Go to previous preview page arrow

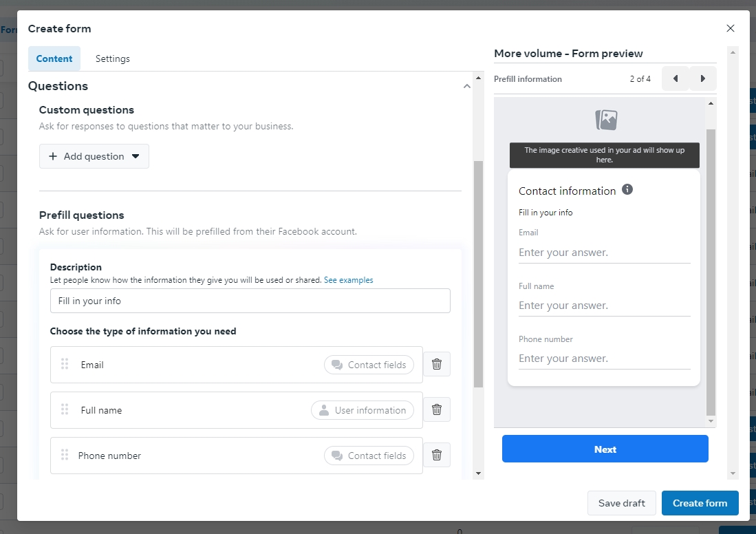676,78
